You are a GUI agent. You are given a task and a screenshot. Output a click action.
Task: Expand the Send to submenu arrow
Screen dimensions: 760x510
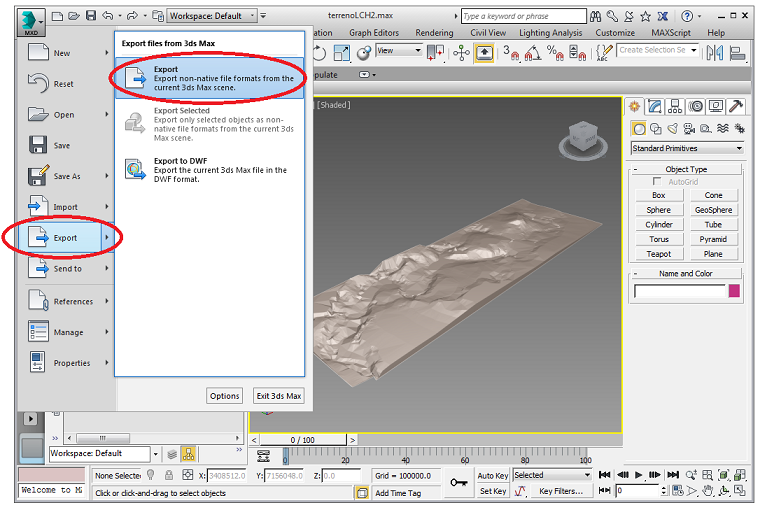(107, 268)
